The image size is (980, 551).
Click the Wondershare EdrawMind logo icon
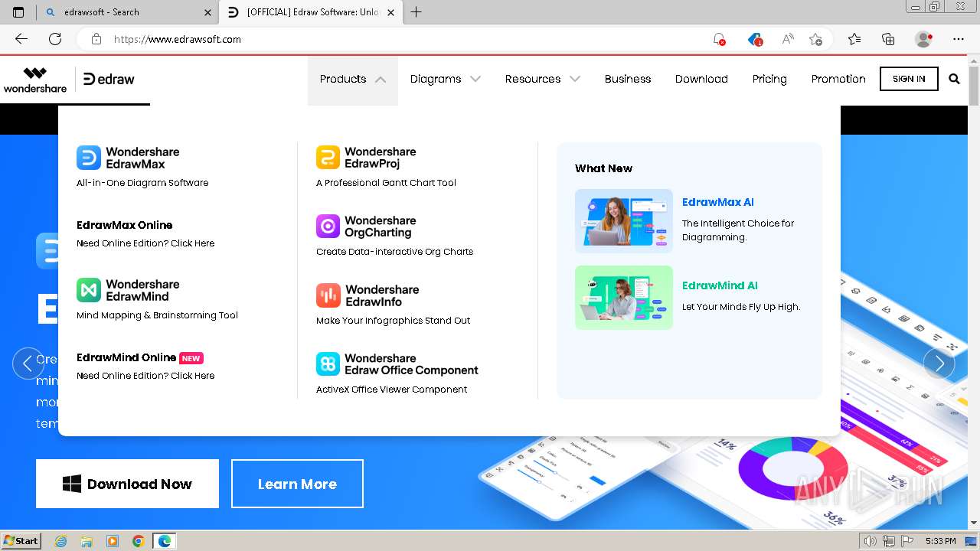pos(89,290)
